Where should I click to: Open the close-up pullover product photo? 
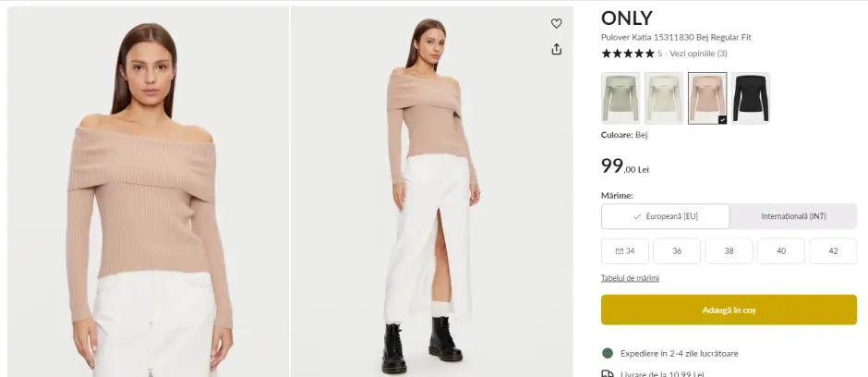click(x=148, y=191)
